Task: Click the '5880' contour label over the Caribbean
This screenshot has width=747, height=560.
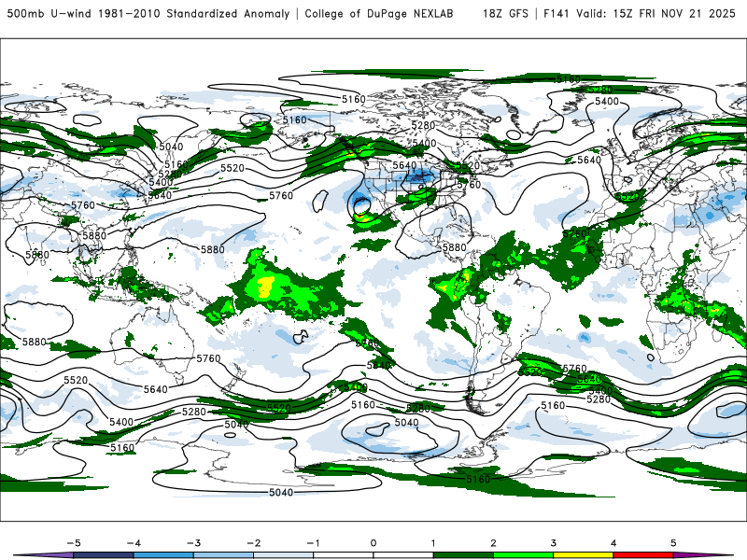Action: (454, 247)
